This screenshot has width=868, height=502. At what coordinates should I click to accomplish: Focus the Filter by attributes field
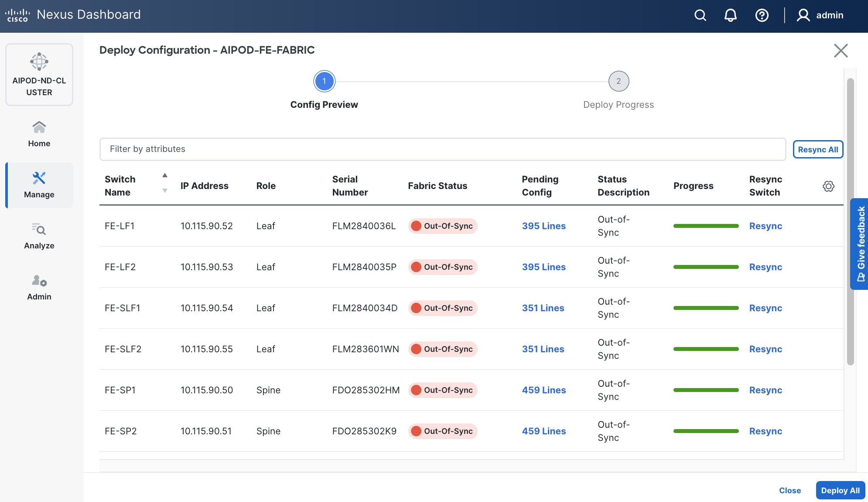tap(442, 149)
